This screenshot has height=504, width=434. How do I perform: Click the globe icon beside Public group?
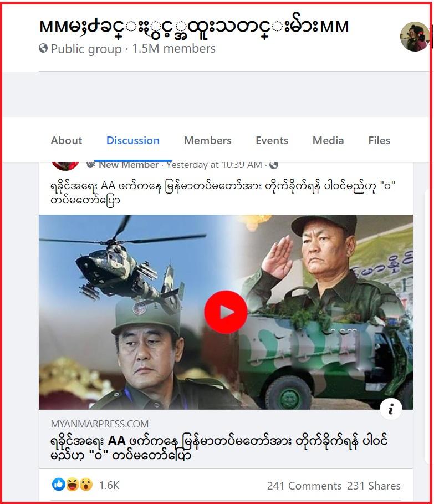pos(43,48)
